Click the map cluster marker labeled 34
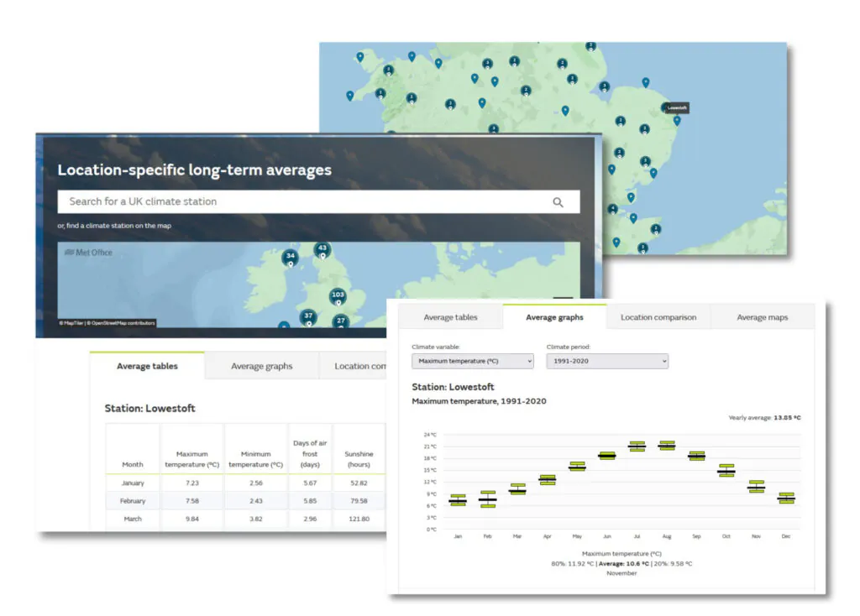This screenshot has height=616, width=860. 291,257
